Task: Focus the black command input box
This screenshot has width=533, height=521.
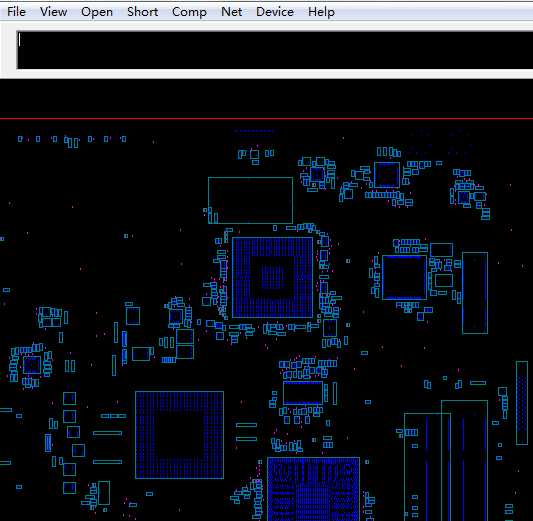Action: [x=275, y=50]
